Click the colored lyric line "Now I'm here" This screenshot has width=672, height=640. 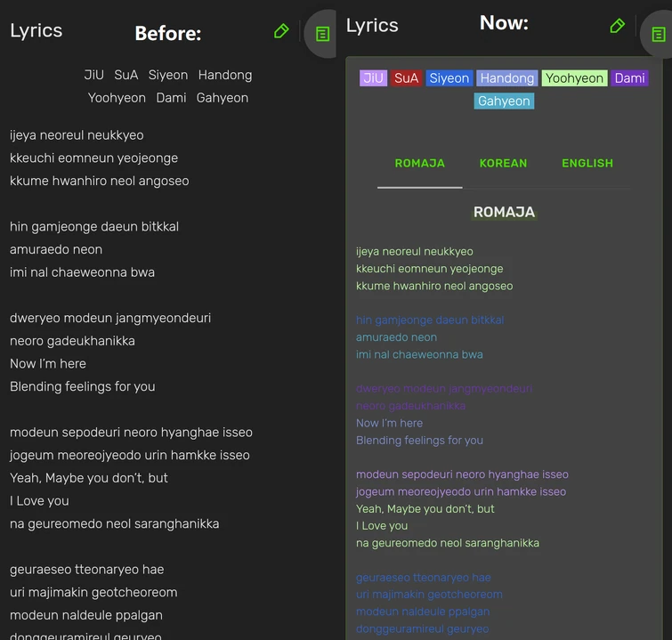tap(389, 423)
